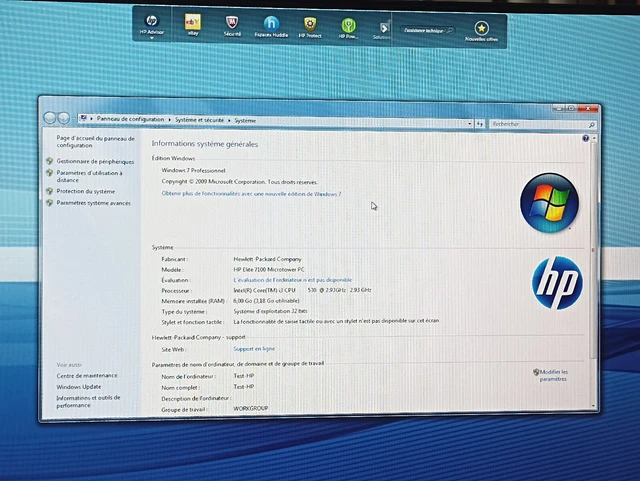This screenshot has width=640, height=481.
Task: Select 'Windows 7 Professionnel' text
Action: point(193,171)
